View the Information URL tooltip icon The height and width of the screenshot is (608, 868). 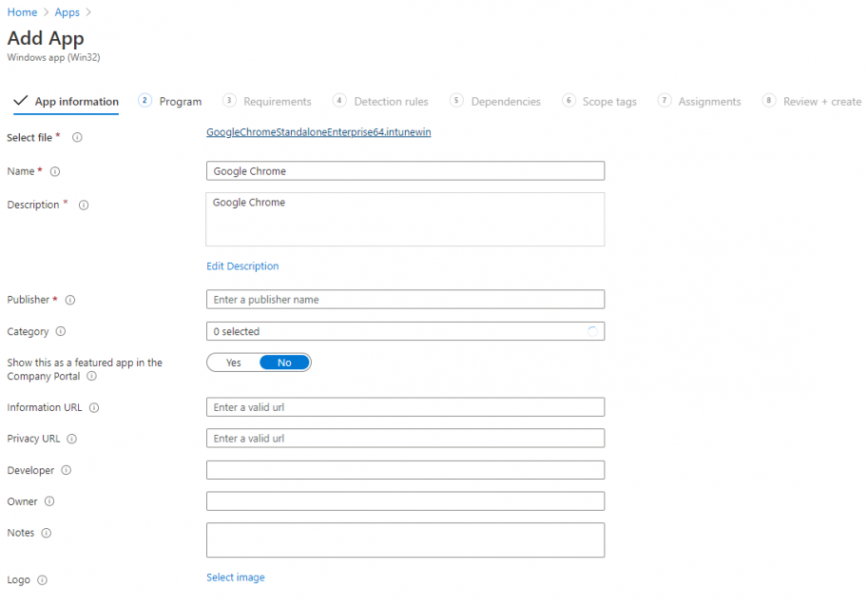(94, 407)
